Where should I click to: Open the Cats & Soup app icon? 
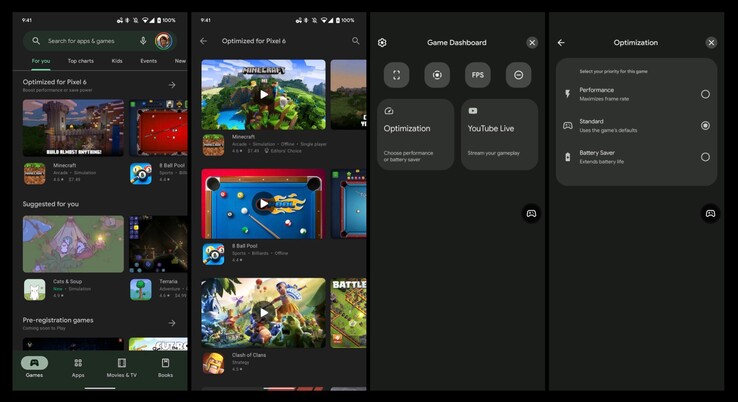coord(35,289)
